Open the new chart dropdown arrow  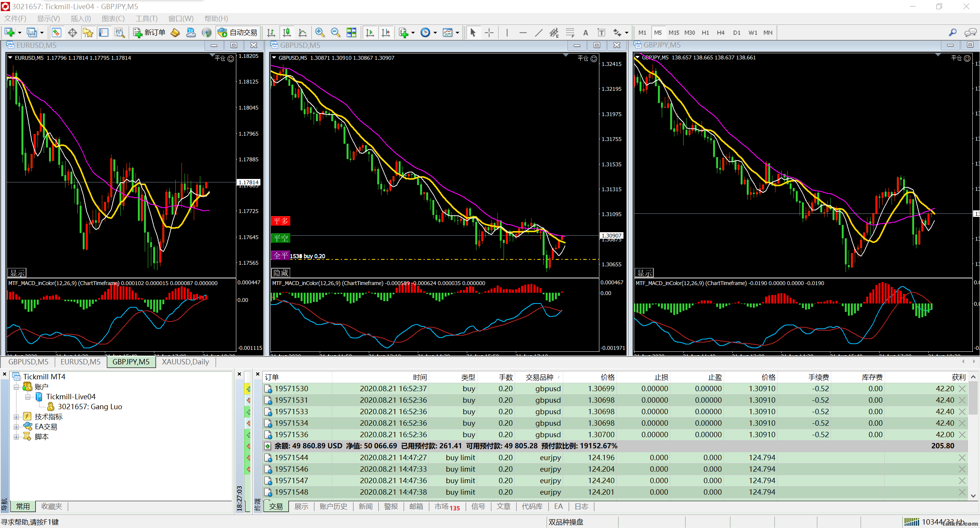pos(20,33)
